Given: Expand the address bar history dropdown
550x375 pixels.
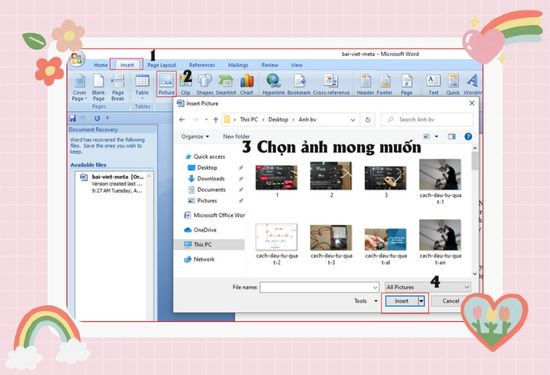Looking at the screenshot, I should coord(353,120).
